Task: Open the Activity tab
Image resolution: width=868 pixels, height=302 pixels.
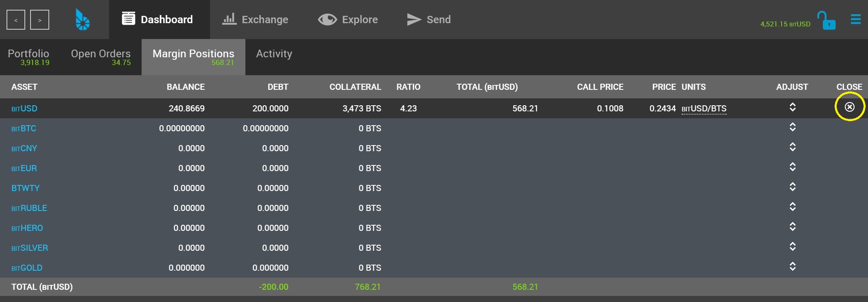Action: click(274, 54)
